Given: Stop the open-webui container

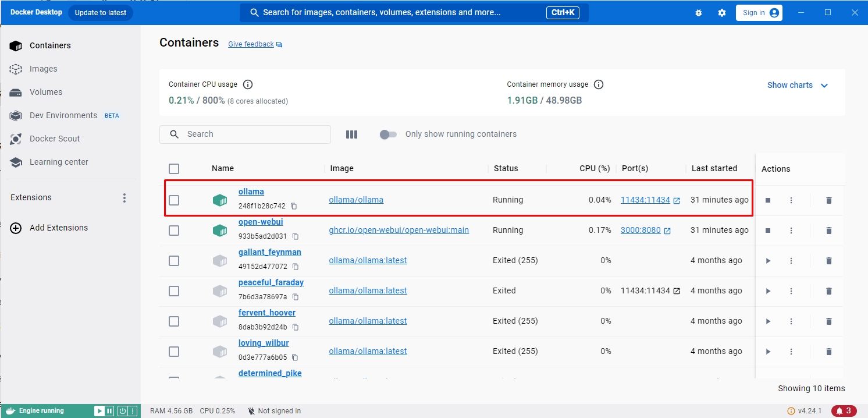Looking at the screenshot, I should [x=768, y=231].
